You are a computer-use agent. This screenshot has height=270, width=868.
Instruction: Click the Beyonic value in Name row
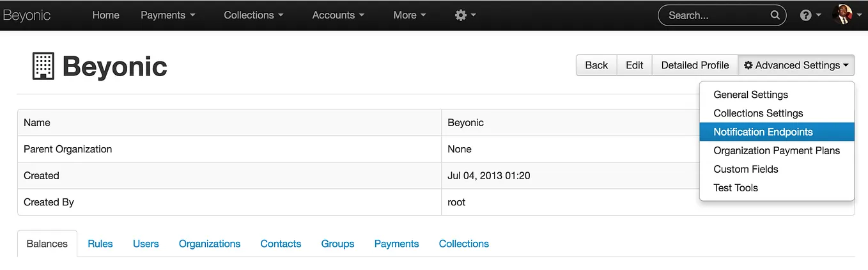(465, 122)
